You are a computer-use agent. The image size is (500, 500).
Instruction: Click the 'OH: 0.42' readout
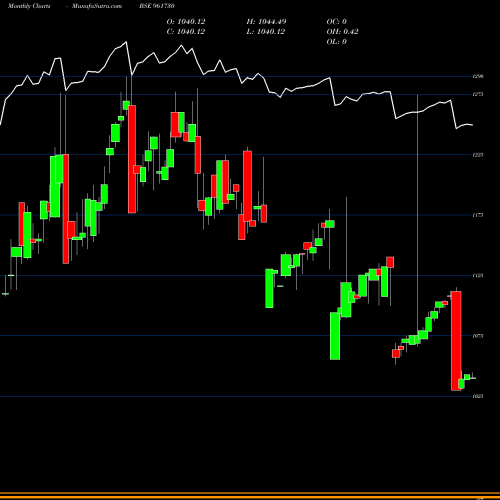click(x=342, y=32)
